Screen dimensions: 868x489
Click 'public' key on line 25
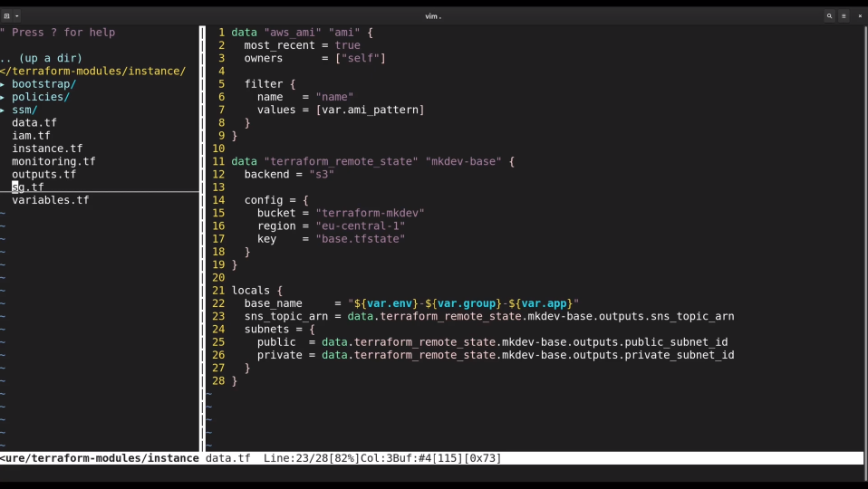point(276,342)
